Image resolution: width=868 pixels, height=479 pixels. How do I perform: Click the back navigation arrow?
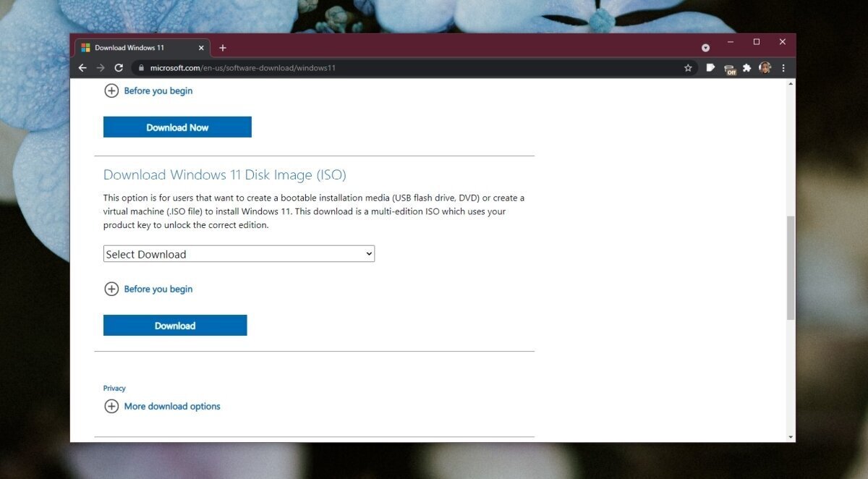click(x=82, y=67)
